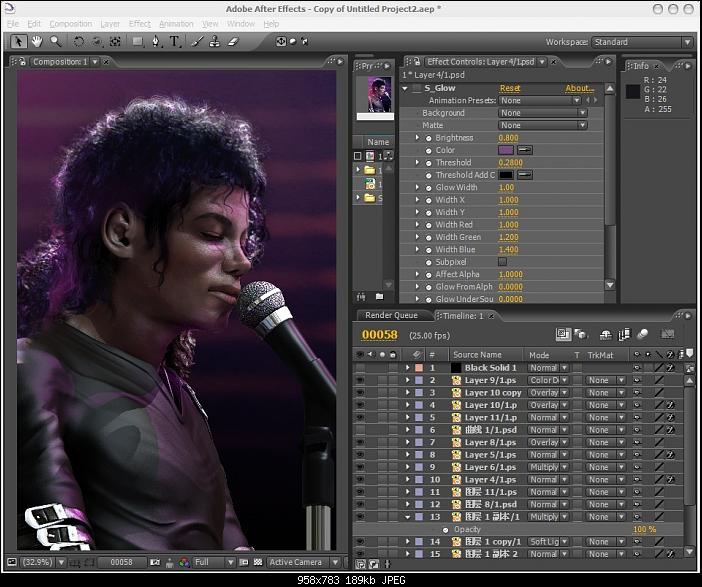Open the Active Camera dropdown

(304, 562)
